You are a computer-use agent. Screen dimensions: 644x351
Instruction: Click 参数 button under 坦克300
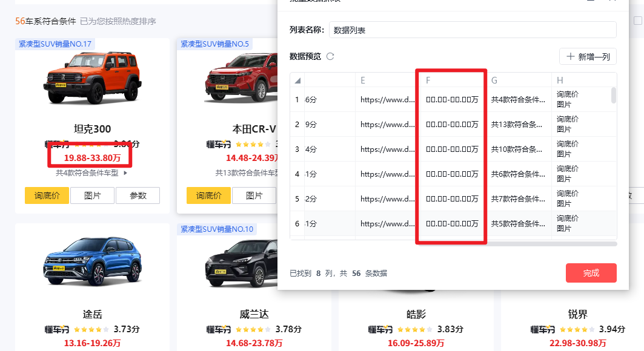pos(138,195)
